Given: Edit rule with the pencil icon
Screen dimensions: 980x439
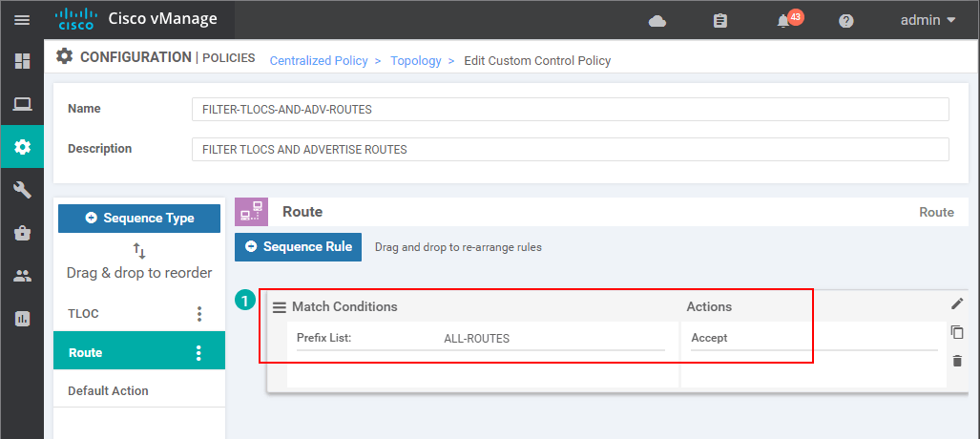Looking at the screenshot, I should point(957,303).
